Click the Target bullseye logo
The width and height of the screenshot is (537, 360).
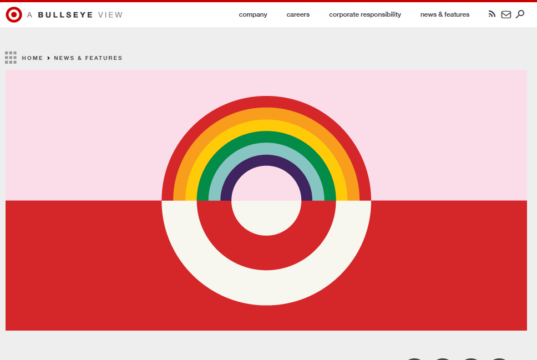coord(14,15)
